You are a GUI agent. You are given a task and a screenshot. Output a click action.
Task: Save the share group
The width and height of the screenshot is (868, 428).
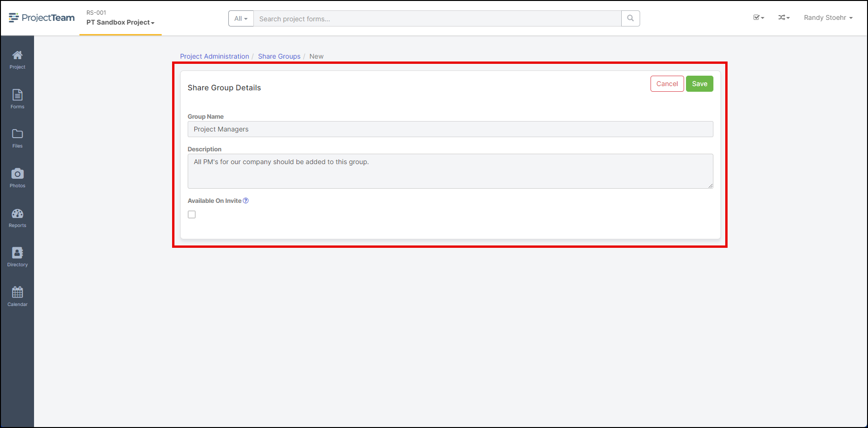[700, 84]
